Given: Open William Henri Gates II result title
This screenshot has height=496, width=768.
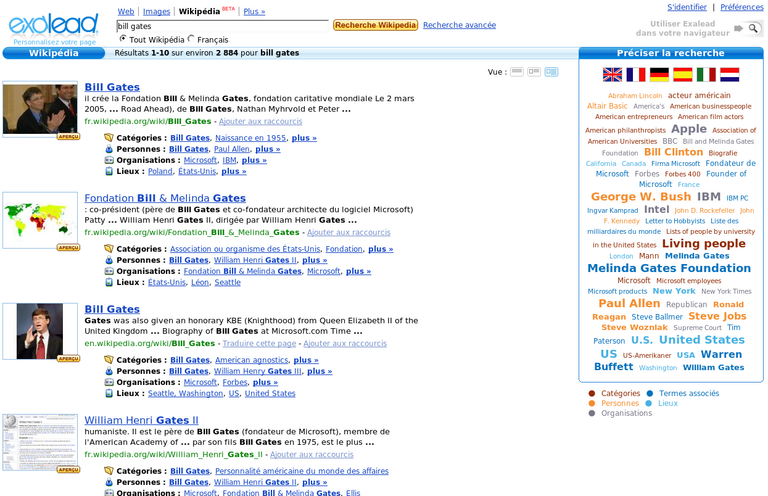Looking at the screenshot, I should 142,420.
